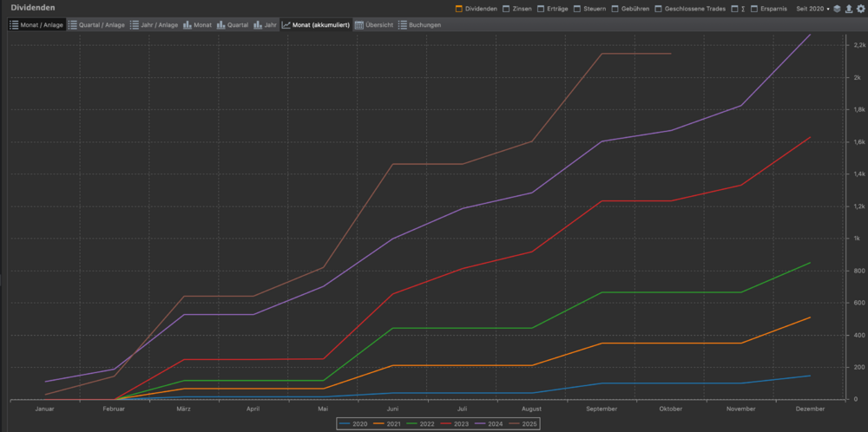Open the Monat / Anlage tab

(36, 25)
